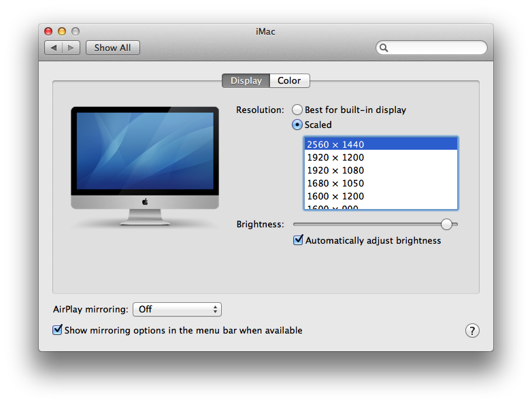Viewport: 532px width, 405px height.
Task: Go back with the left arrow button
Action: click(x=54, y=48)
